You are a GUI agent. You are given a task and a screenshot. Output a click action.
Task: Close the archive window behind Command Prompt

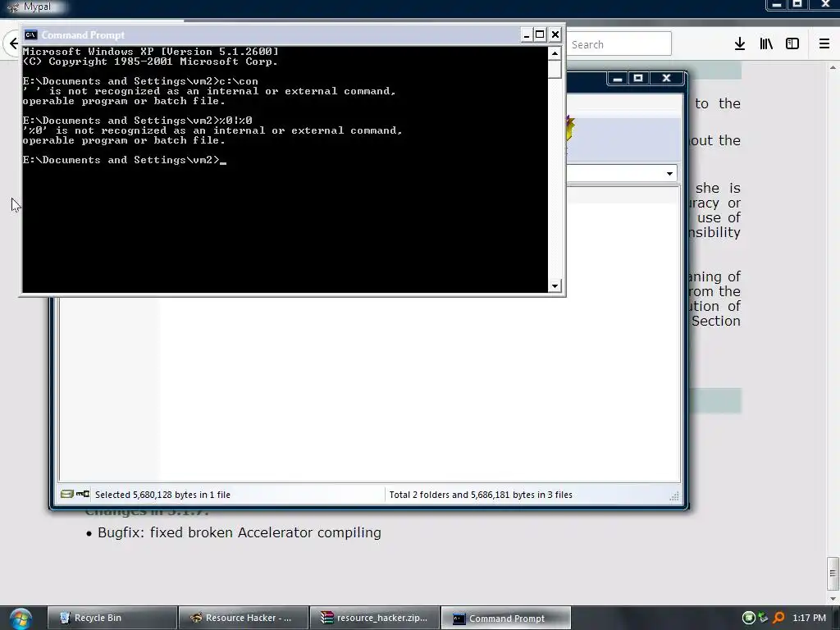tap(666, 79)
